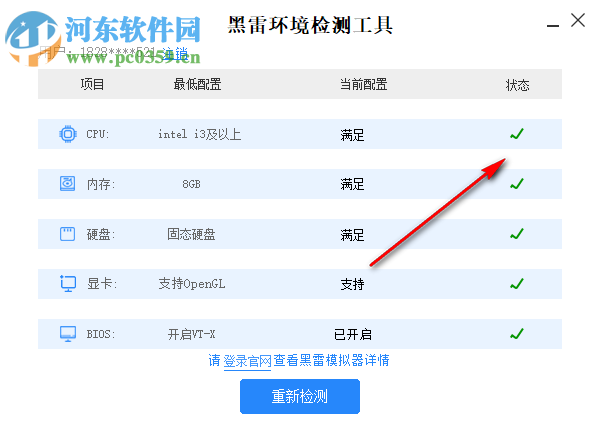Click the memory (内存) icon

pos(67,183)
